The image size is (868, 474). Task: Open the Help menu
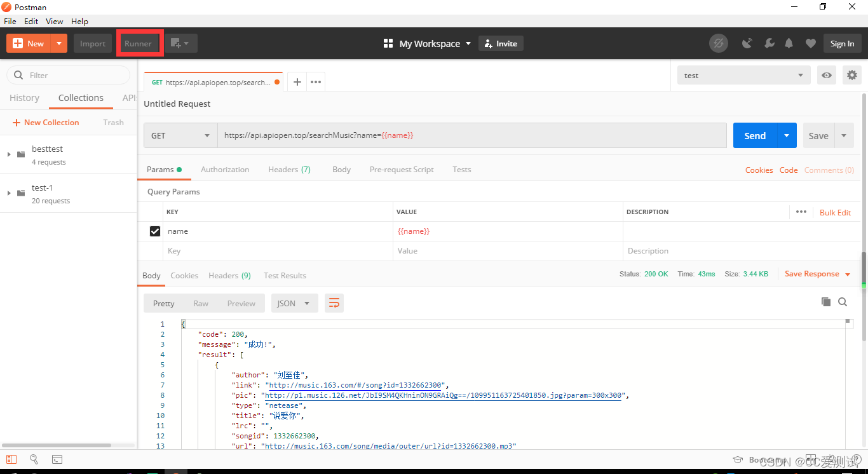click(x=79, y=21)
